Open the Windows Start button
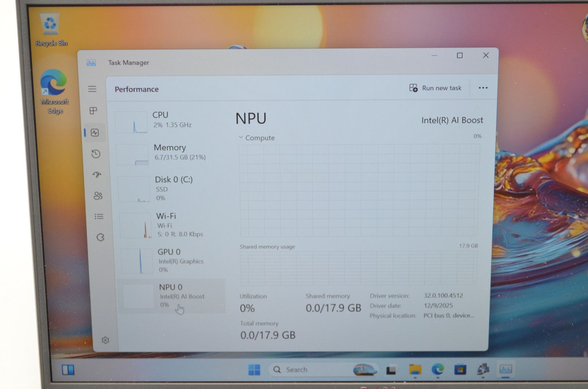The height and width of the screenshot is (389, 588). point(254,370)
